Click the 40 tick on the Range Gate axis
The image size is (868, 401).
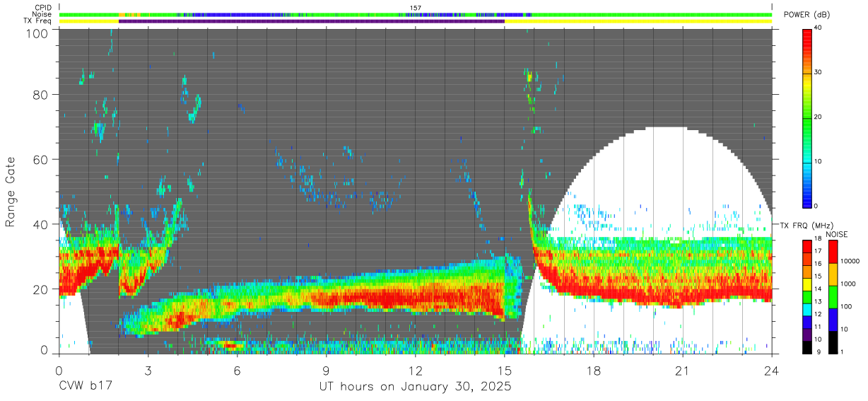(41, 224)
